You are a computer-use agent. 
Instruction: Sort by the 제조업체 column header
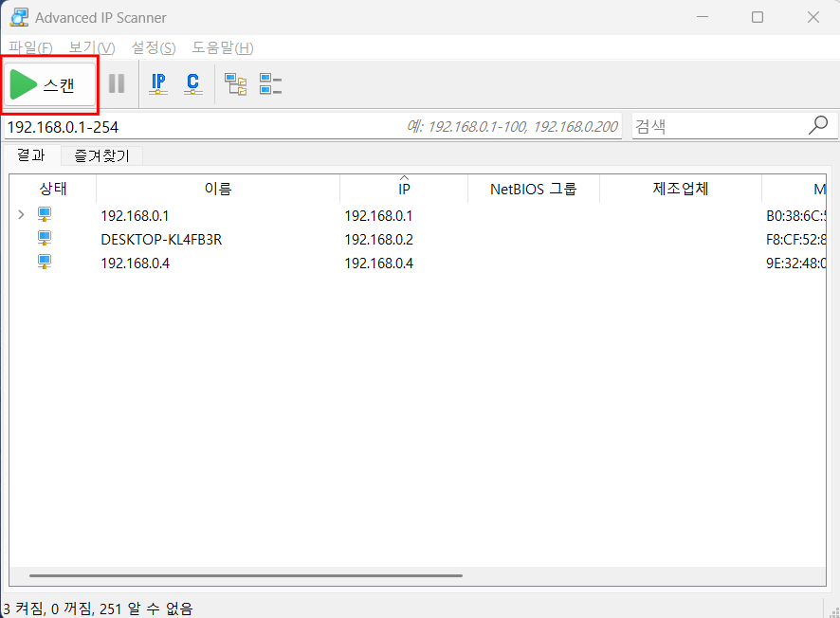click(681, 189)
